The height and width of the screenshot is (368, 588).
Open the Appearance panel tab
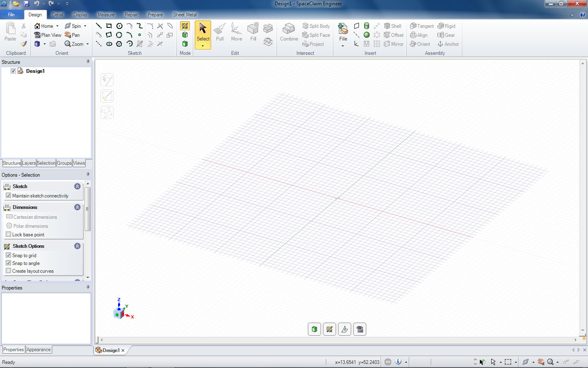(39, 350)
